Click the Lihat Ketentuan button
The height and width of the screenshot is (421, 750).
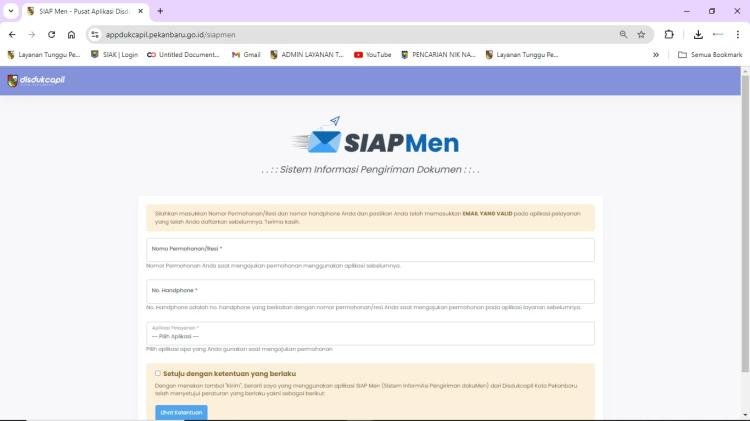(181, 412)
